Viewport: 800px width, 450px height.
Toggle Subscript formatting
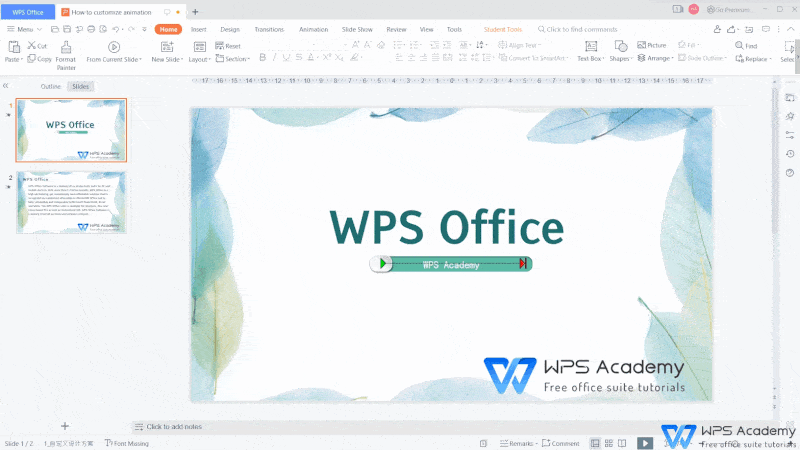(x=339, y=58)
